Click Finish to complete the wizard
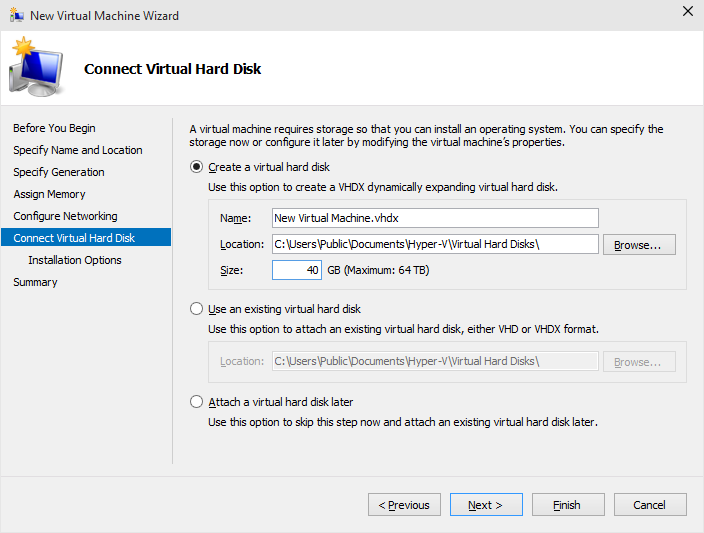The width and height of the screenshot is (704, 533). pos(568,505)
